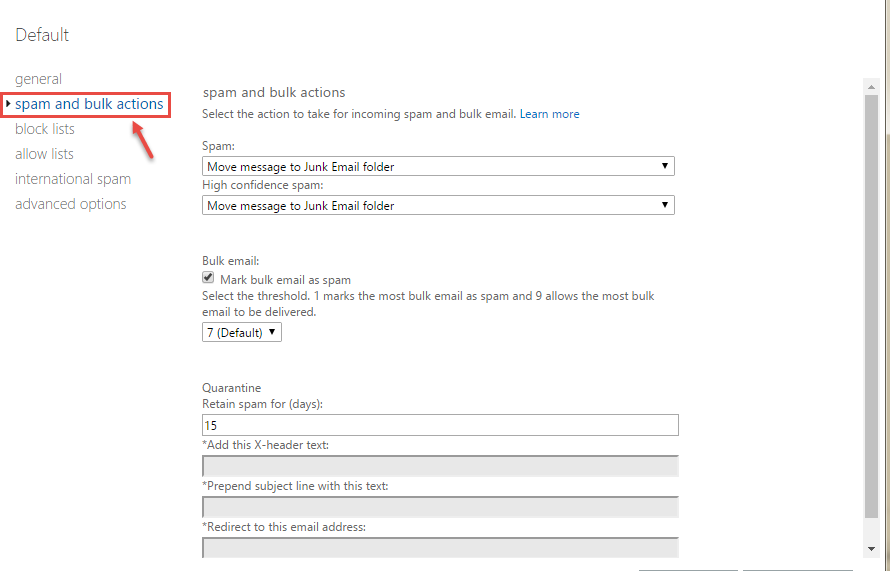Click the vertical scrollbar thumb
Image resolution: width=890 pixels, height=571 pixels.
coord(870,300)
